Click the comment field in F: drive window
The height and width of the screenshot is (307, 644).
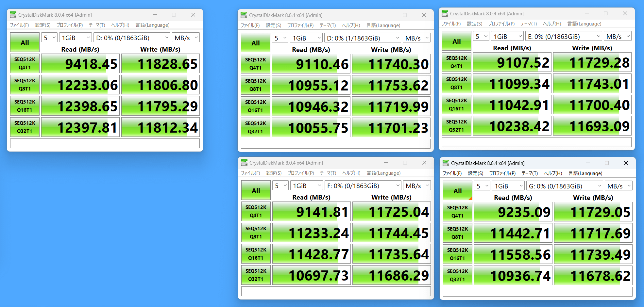tap(336, 291)
